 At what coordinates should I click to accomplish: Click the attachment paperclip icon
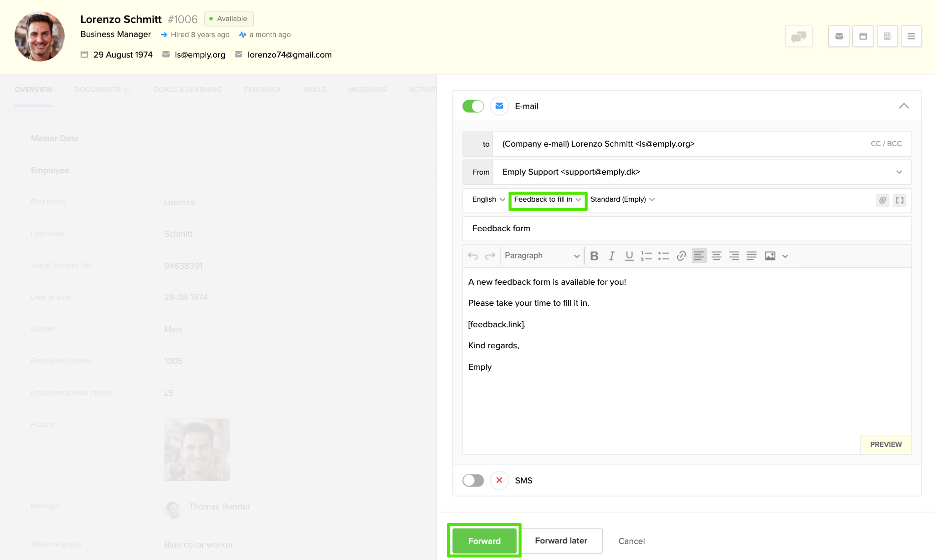pyautogui.click(x=882, y=200)
